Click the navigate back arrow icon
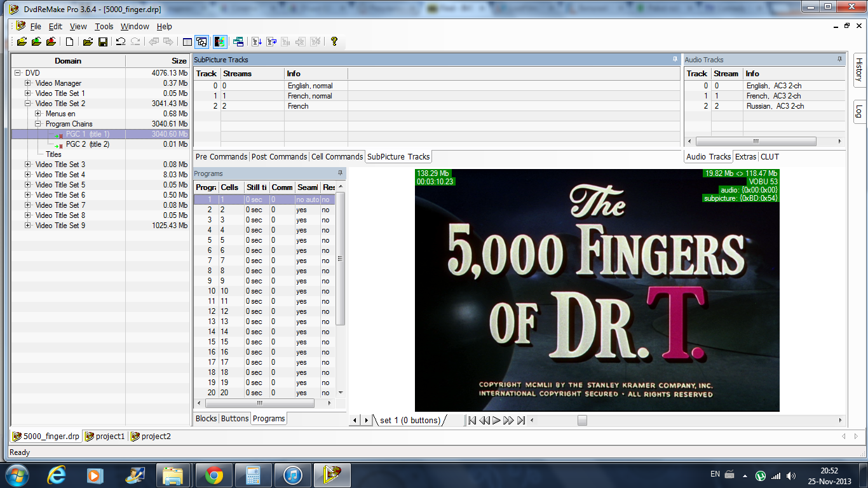 [154, 42]
